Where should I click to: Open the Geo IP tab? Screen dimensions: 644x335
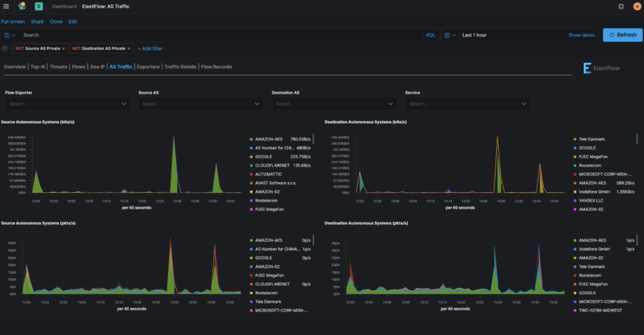coord(97,67)
